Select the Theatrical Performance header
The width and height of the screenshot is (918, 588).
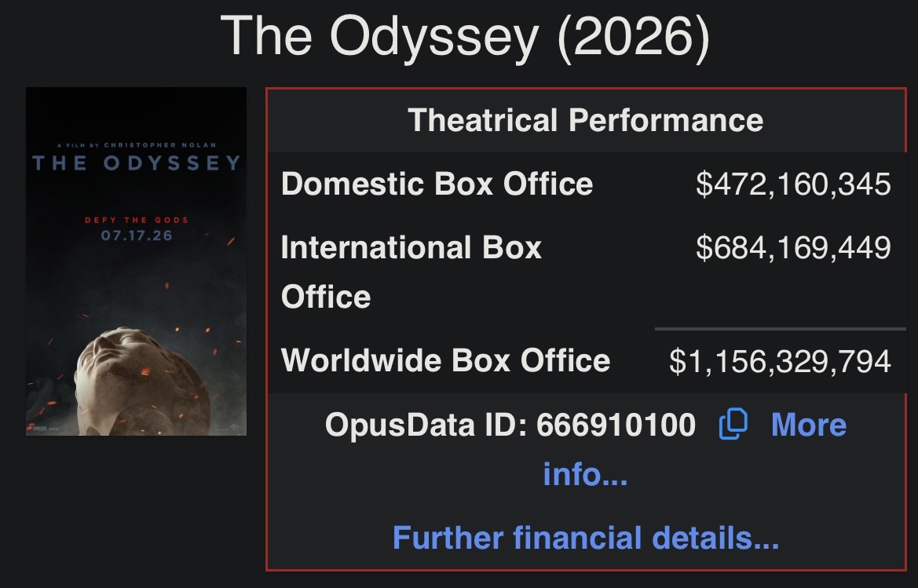click(586, 120)
